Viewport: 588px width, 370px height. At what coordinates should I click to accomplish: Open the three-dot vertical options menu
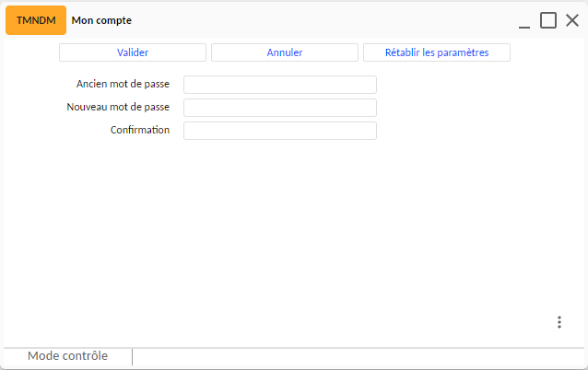pos(559,322)
